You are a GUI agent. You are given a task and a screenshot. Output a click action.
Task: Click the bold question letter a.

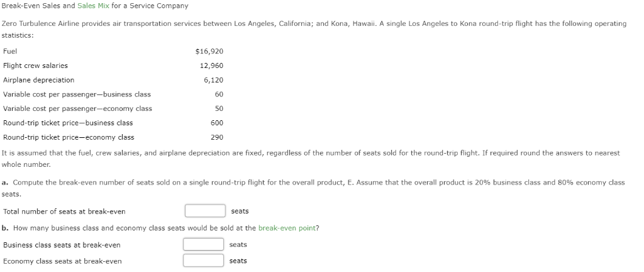pyautogui.click(x=5, y=183)
